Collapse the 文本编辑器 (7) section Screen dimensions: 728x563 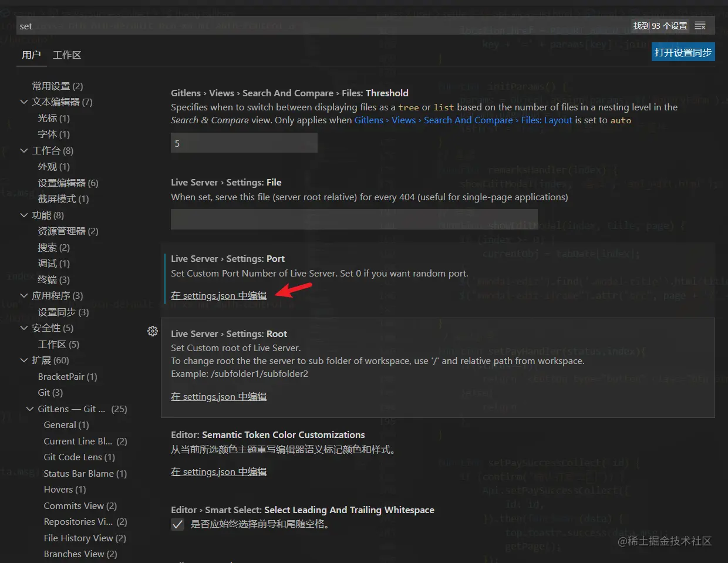tap(24, 102)
